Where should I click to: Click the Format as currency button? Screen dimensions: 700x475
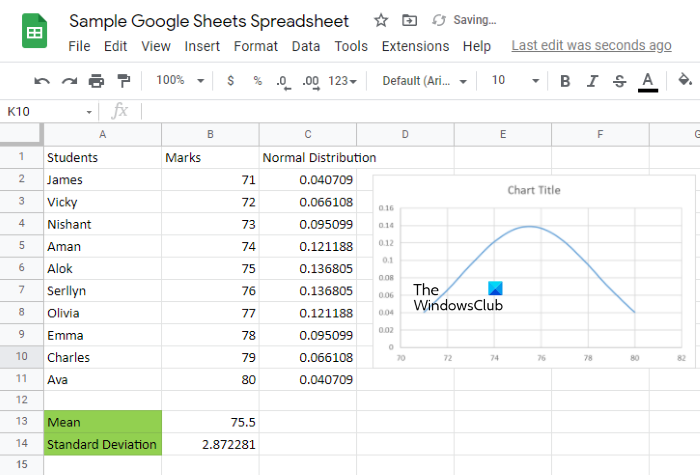(231, 81)
